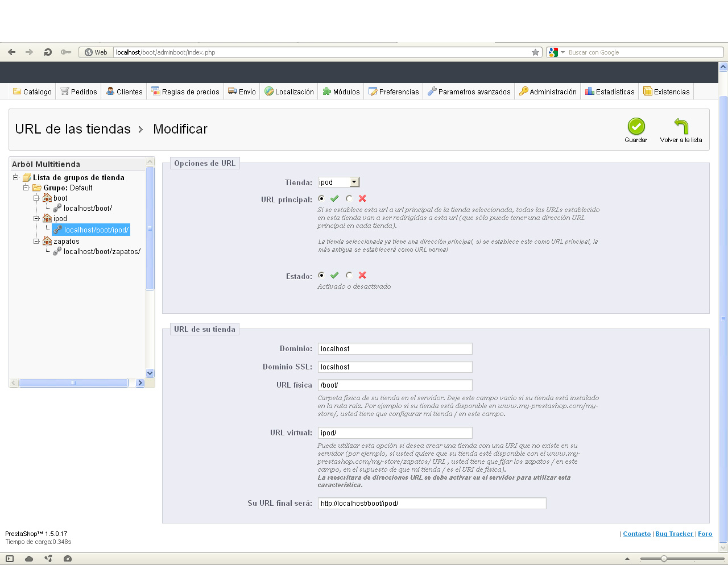The width and height of the screenshot is (728, 582).
Task: Click the Grupo: Default folder icon
Action: pos(37,188)
